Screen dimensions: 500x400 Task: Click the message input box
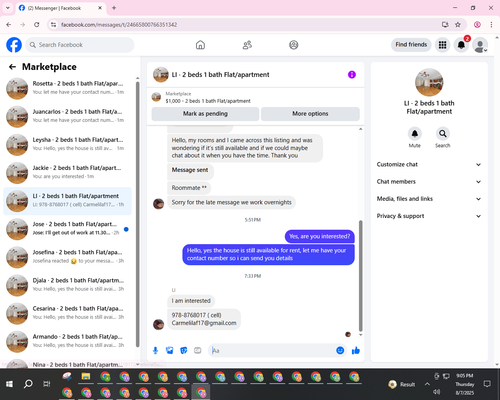click(x=273, y=350)
